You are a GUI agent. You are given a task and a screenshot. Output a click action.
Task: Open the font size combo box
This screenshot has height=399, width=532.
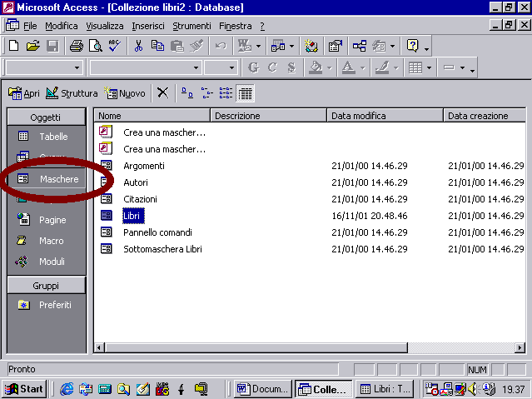(221, 68)
